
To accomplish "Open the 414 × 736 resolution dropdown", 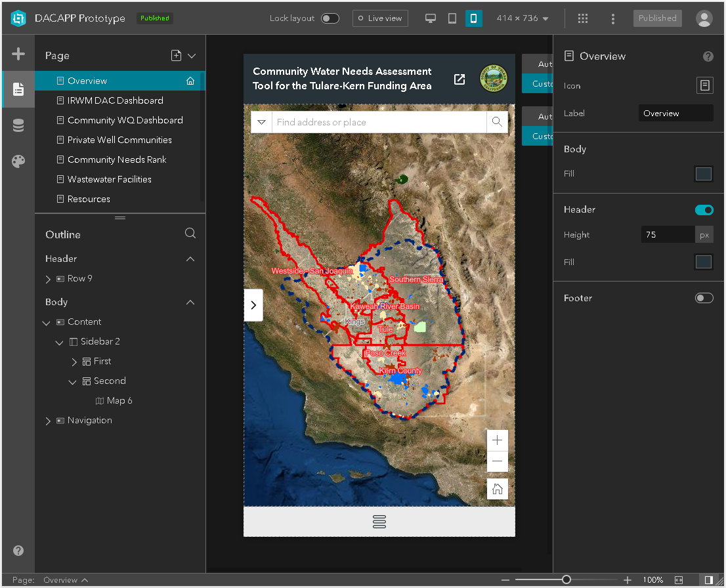I will [x=523, y=18].
